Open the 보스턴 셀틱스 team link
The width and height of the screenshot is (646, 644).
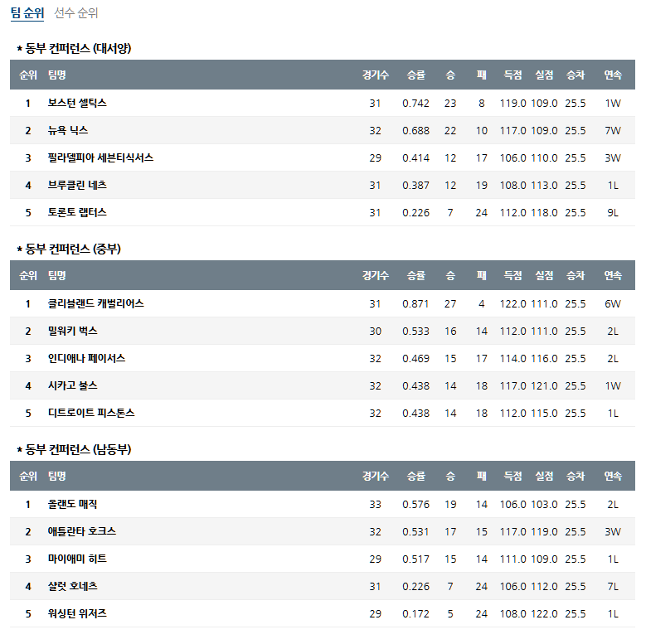(77, 103)
